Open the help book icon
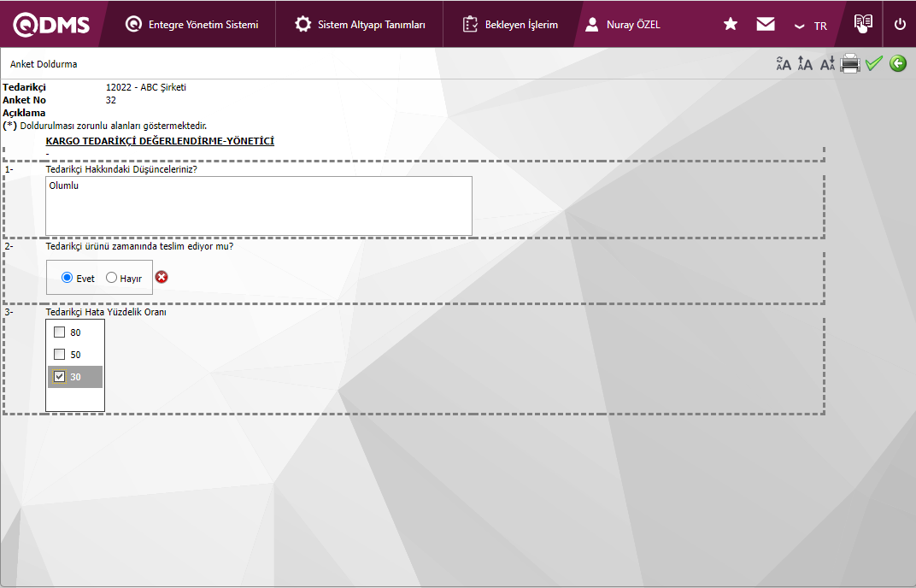 click(x=863, y=23)
